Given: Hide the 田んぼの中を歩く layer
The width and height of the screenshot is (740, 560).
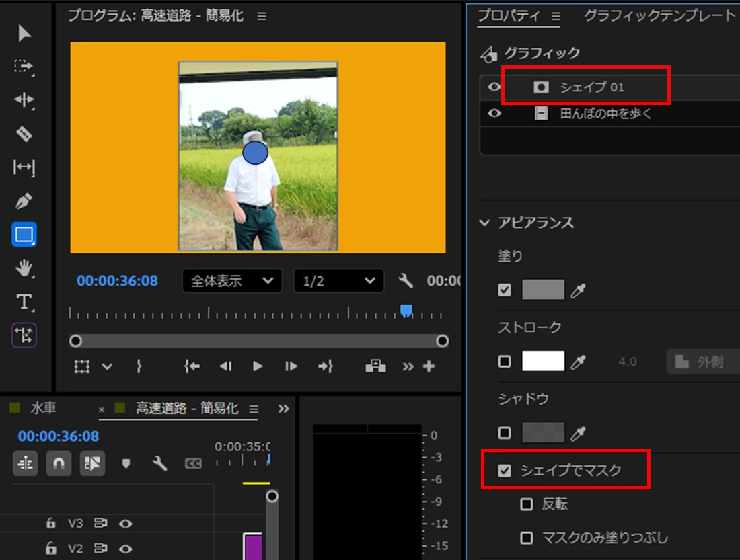Looking at the screenshot, I should point(494,113).
